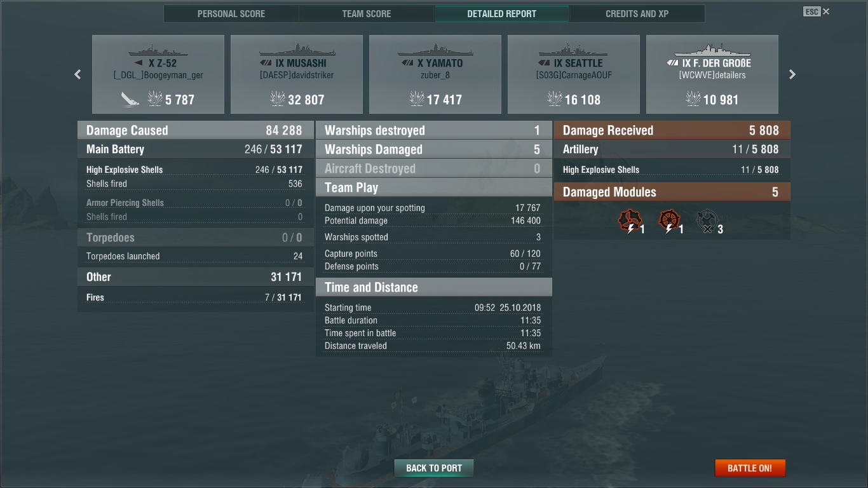The width and height of the screenshot is (868, 488).
Task: Click the steering gear damaged module icon
Action: [668, 221]
